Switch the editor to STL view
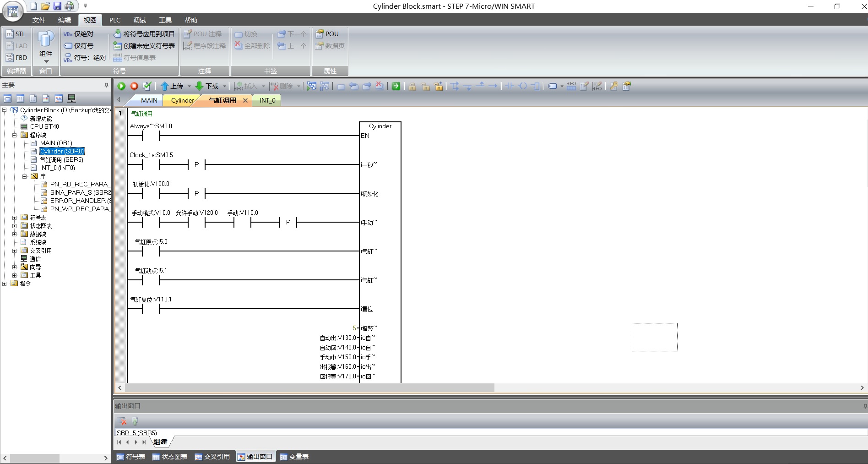This screenshot has width=868, height=464. pos(16,34)
